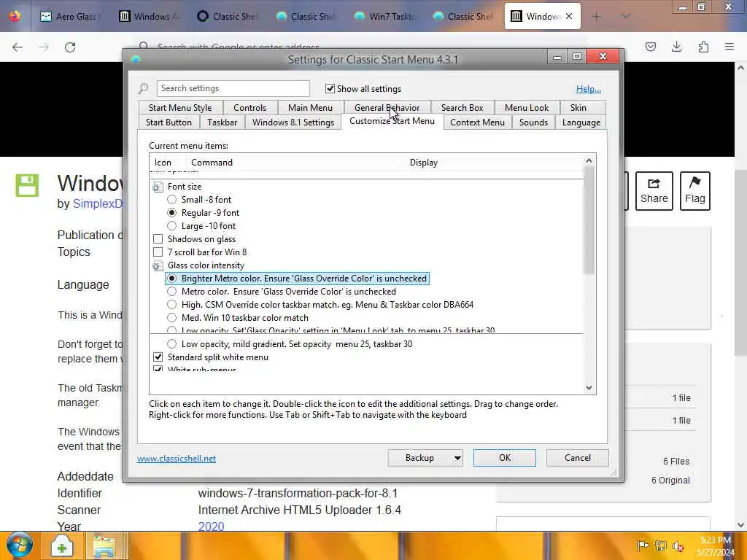
Task: Open the Language tab
Action: pos(581,122)
